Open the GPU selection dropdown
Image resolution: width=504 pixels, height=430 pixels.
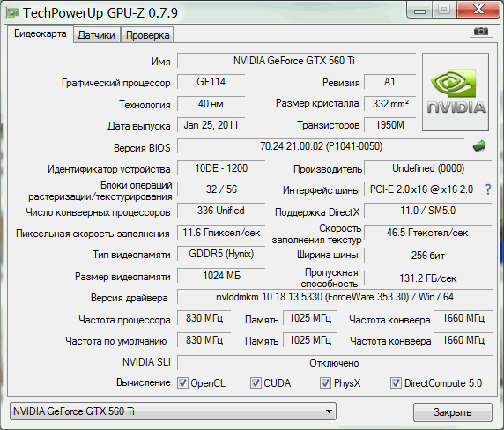pyautogui.click(x=174, y=411)
